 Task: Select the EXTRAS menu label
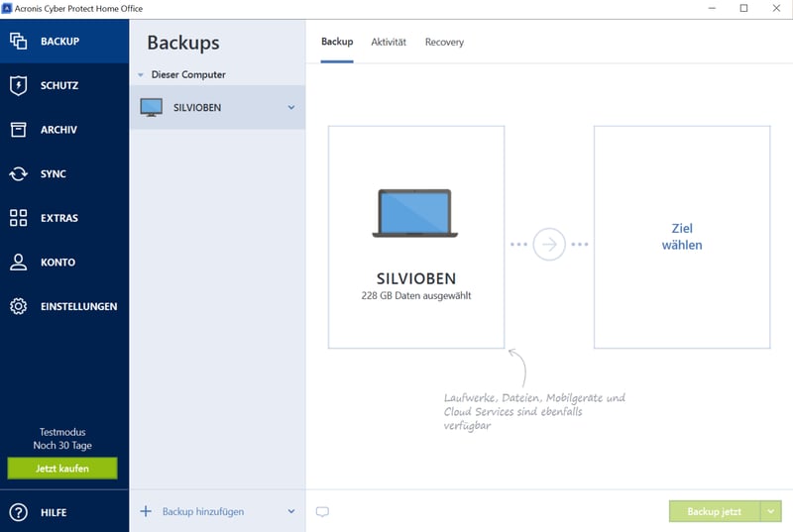(59, 218)
